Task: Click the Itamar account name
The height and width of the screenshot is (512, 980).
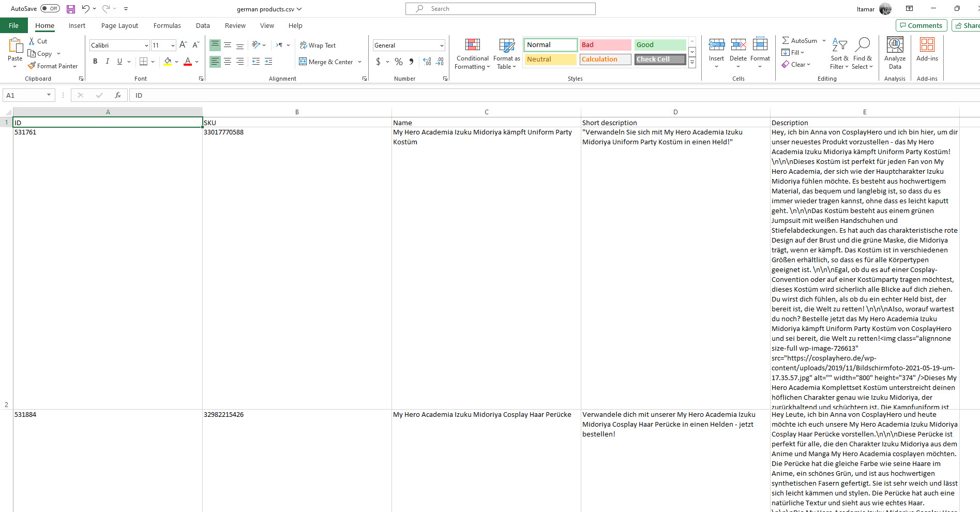Action: point(865,9)
